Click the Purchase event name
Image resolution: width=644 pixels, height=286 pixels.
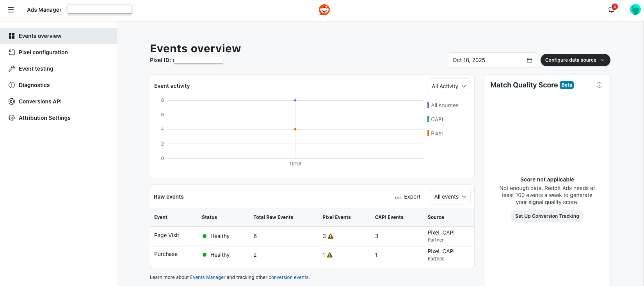[x=166, y=254]
